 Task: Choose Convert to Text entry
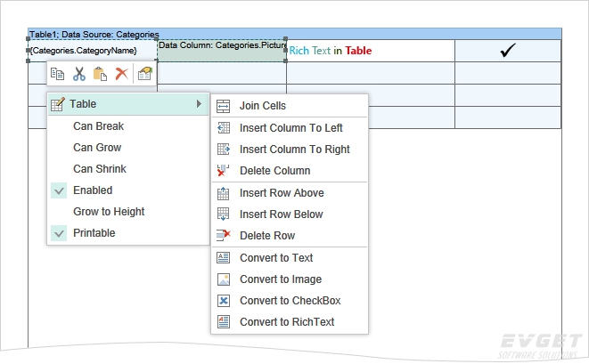[x=290, y=258]
